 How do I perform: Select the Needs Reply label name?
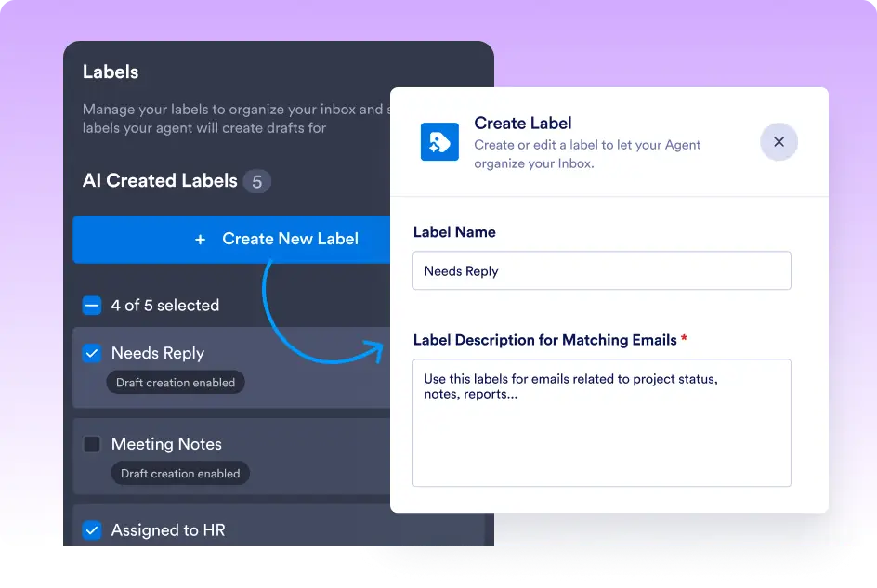157,353
